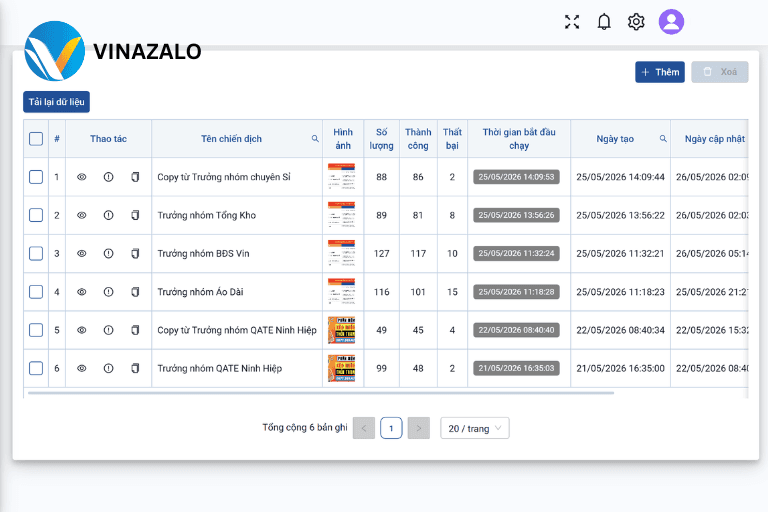Click the Thất bại column header
768x512 pixels.
pos(452,139)
